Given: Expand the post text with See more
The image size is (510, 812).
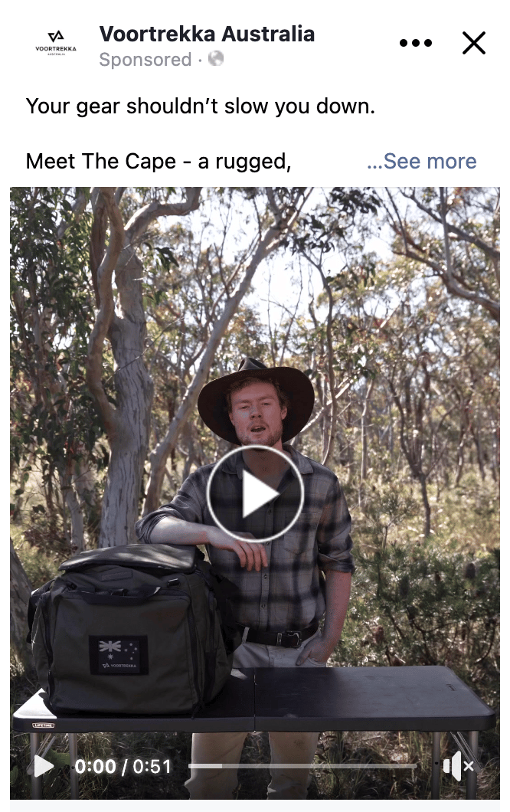Looking at the screenshot, I should tap(421, 161).
